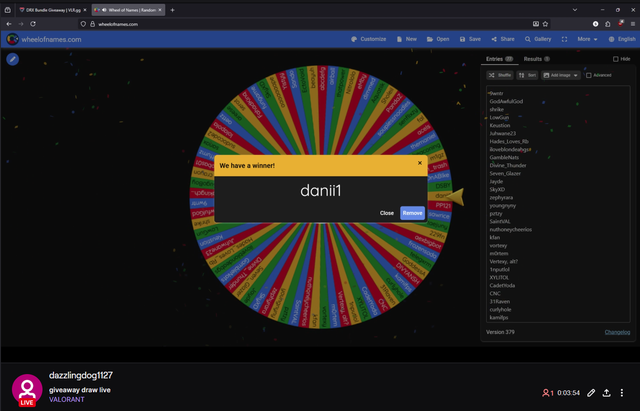Switch to the Entries tab
Screen dimensions: 640x411
[499, 59]
